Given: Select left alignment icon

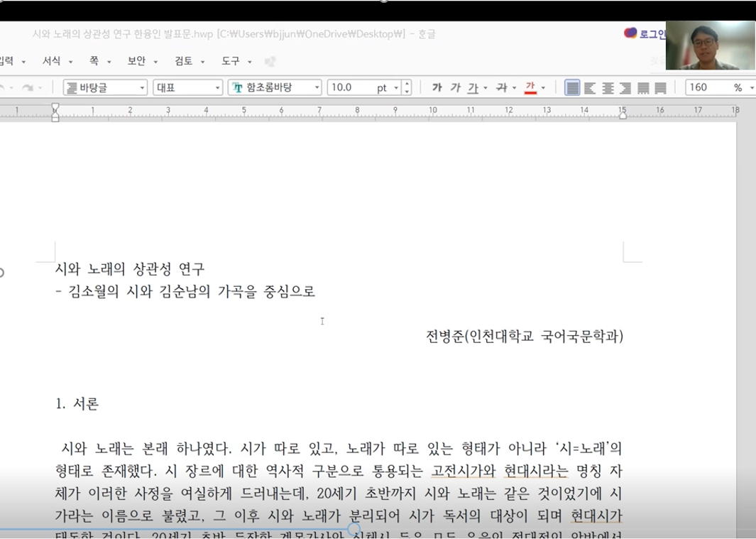Looking at the screenshot, I should (x=590, y=87).
